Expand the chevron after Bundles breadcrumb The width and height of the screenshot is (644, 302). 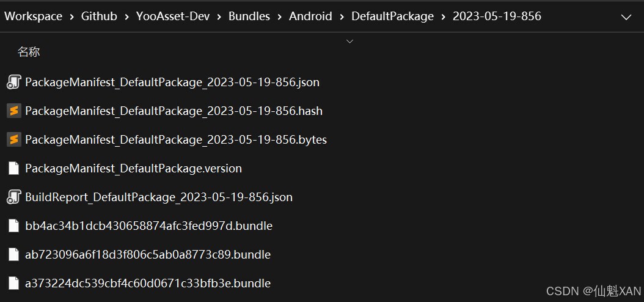click(x=280, y=17)
